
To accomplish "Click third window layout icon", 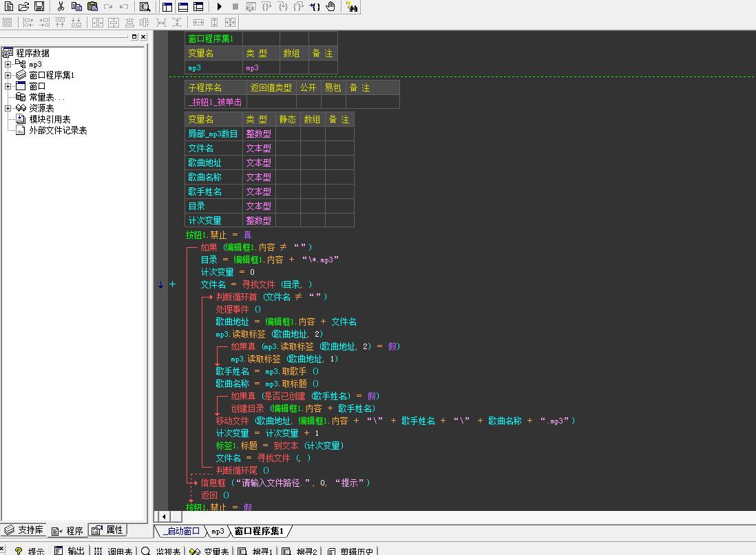I will pyautogui.click(x=198, y=6).
